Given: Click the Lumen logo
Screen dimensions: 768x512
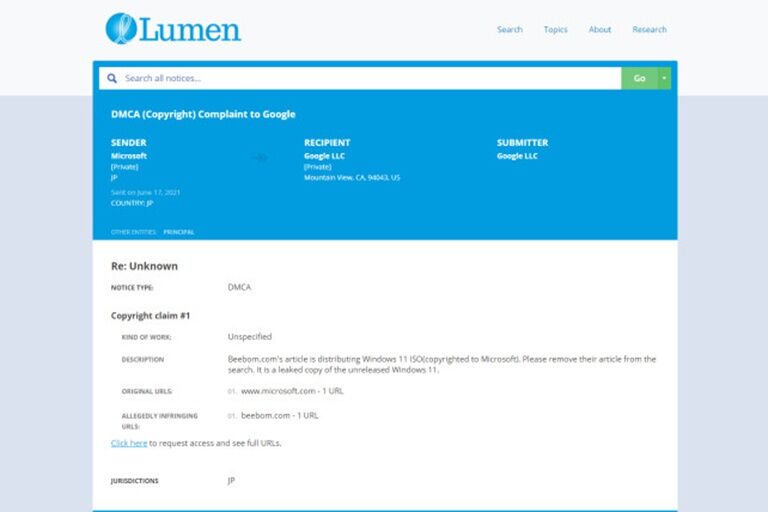Looking at the screenshot, I should [x=173, y=29].
